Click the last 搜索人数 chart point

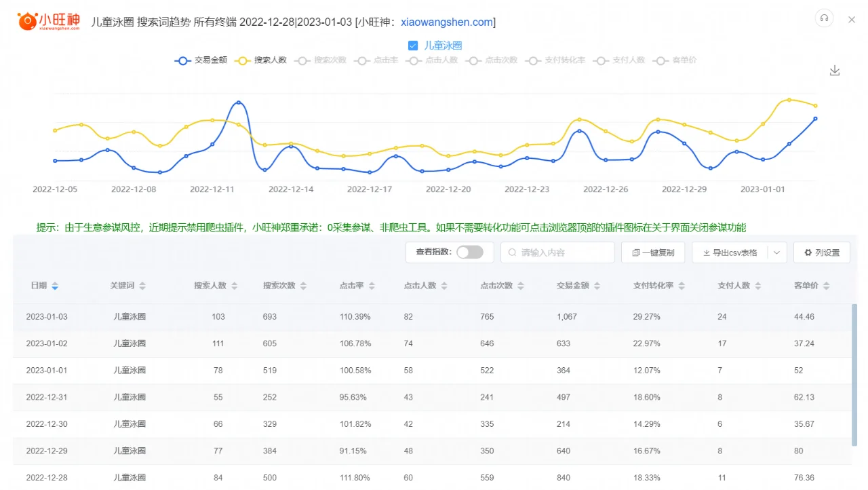tap(815, 106)
